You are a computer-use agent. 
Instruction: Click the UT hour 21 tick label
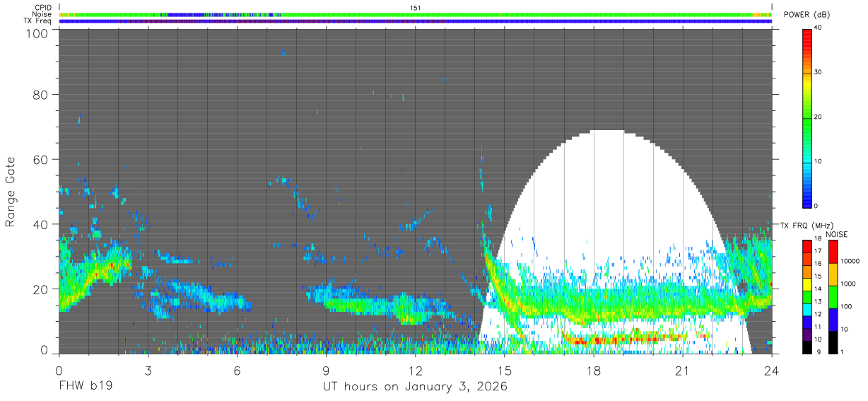(683, 371)
